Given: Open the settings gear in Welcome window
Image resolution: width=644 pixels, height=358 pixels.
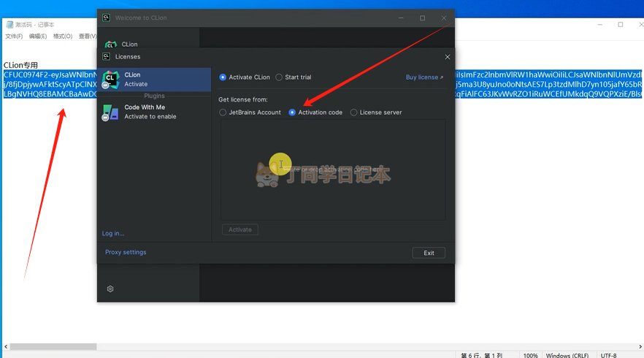Looking at the screenshot, I should [110, 289].
